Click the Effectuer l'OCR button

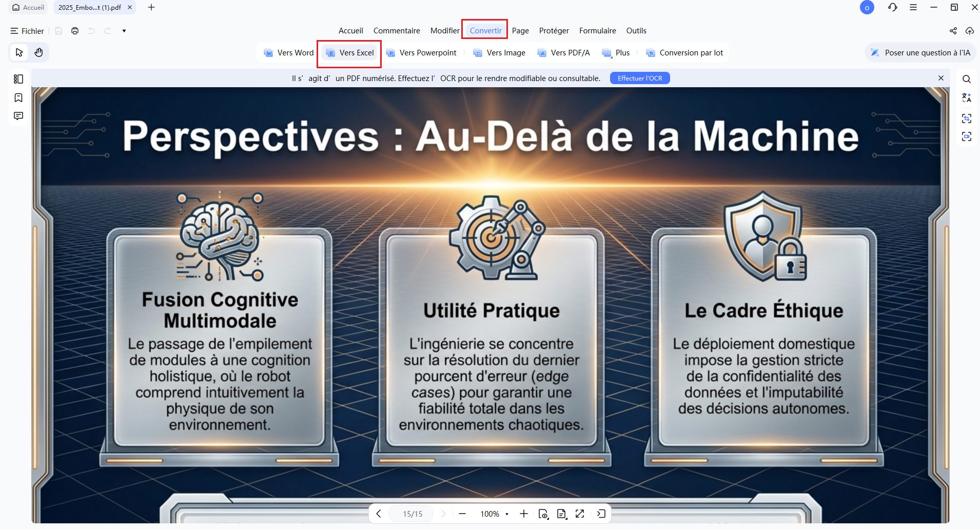[x=640, y=78]
